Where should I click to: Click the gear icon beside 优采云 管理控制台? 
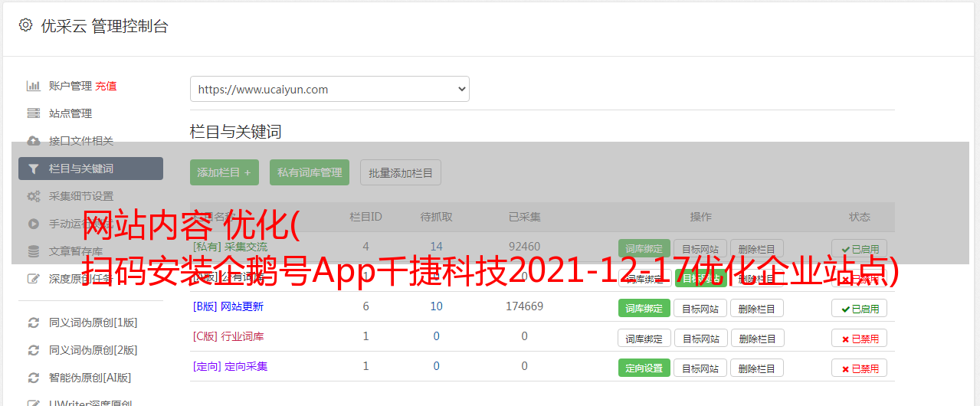point(25,25)
